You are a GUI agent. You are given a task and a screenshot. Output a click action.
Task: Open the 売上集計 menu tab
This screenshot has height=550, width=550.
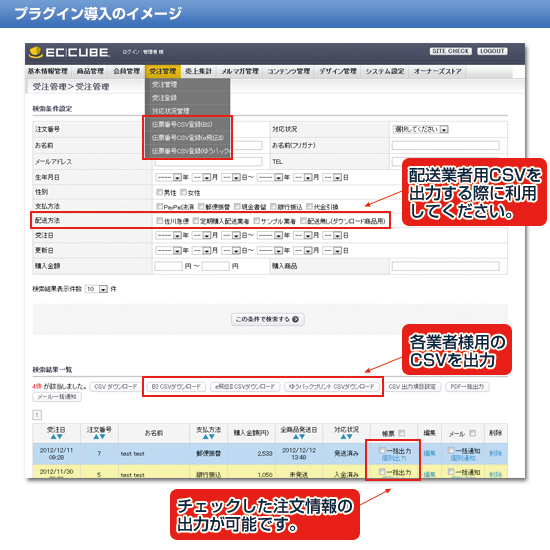pos(199,71)
